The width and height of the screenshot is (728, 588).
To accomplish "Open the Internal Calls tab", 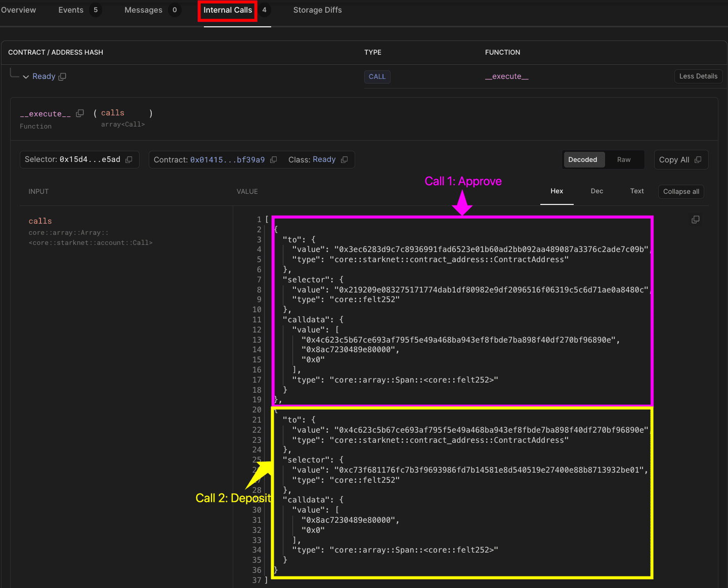I will coord(228,10).
